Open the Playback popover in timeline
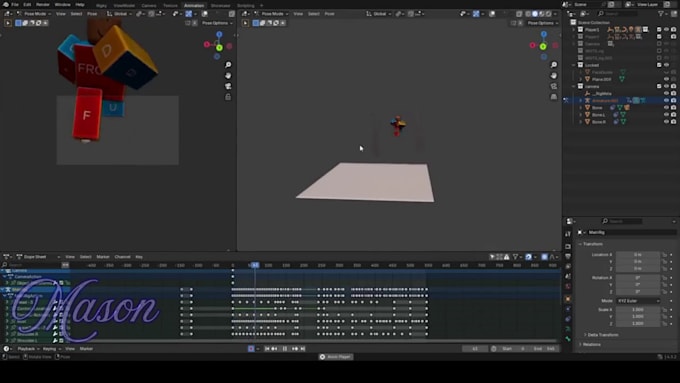The width and height of the screenshot is (680, 383). click(28, 349)
